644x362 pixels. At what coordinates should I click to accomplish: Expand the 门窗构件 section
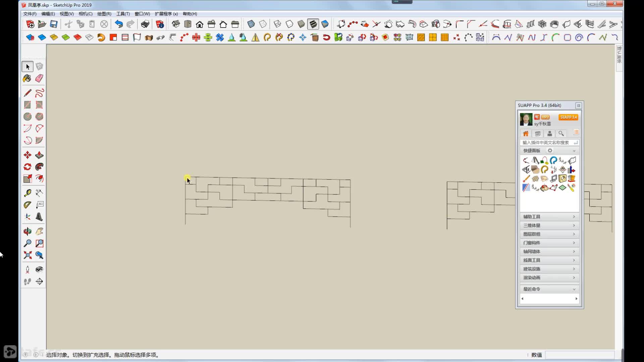click(549, 243)
